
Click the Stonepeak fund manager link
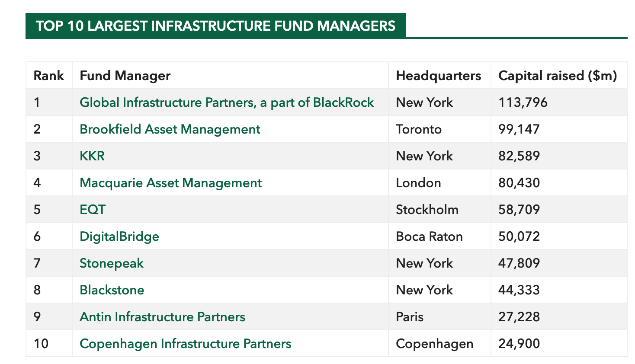tap(112, 263)
